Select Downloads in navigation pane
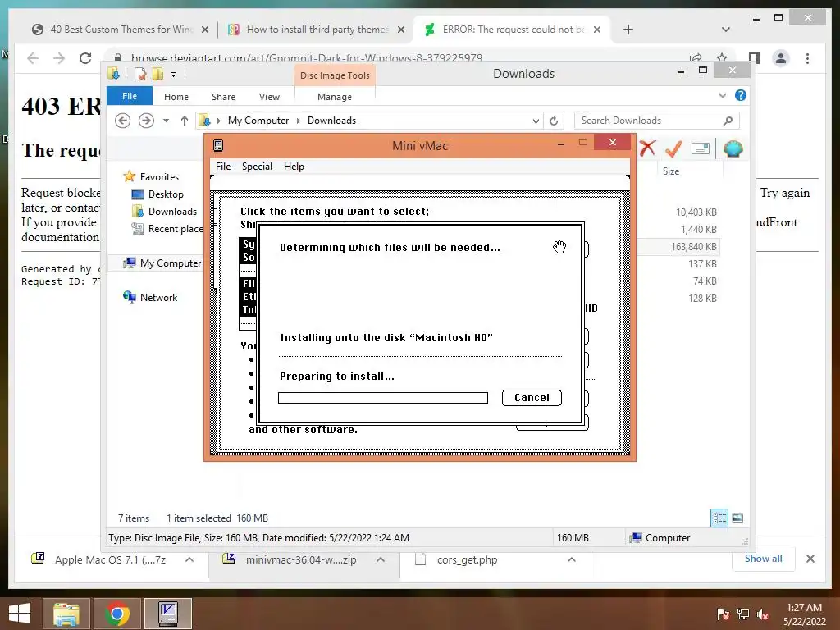The width and height of the screenshot is (840, 630). point(172,211)
